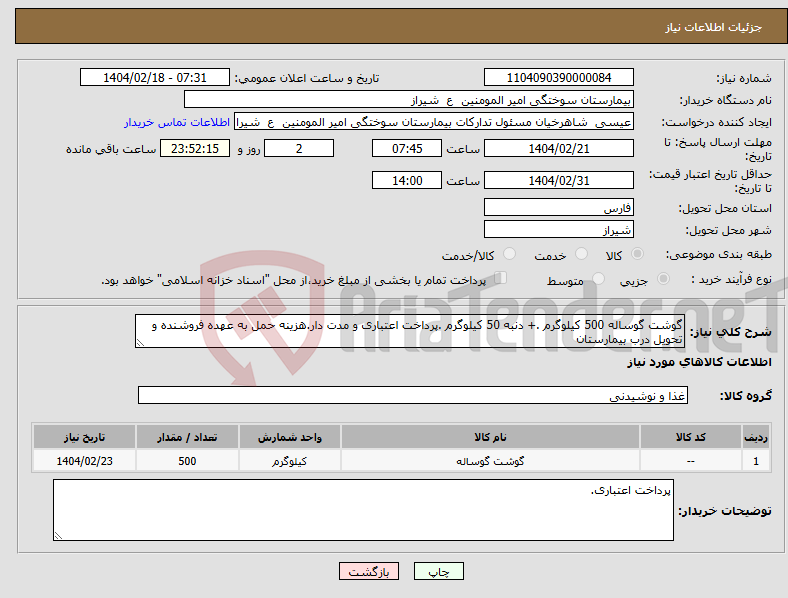This screenshot has width=788, height=598.
Task: Select the جزیی purchase type radio
Action: [x=663, y=278]
